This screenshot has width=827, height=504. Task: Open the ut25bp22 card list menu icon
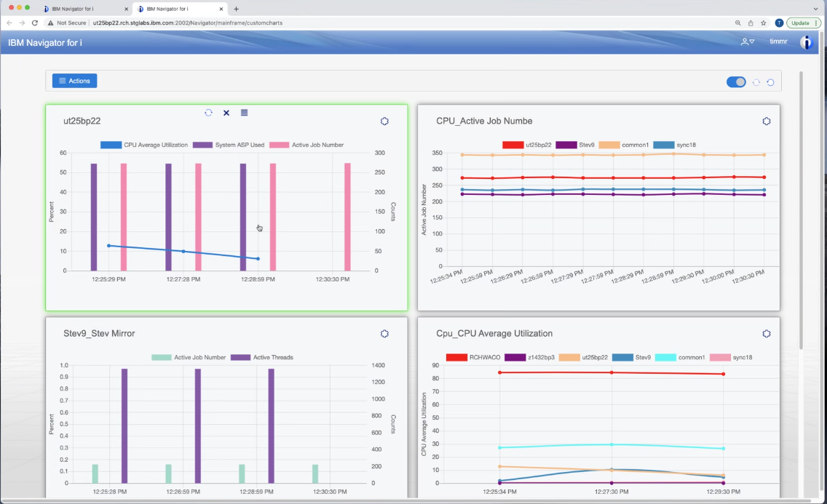point(244,113)
